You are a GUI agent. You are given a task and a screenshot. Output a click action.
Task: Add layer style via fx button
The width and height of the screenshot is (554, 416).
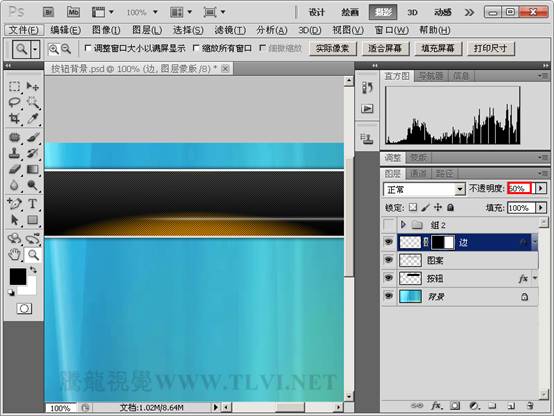tap(436, 406)
